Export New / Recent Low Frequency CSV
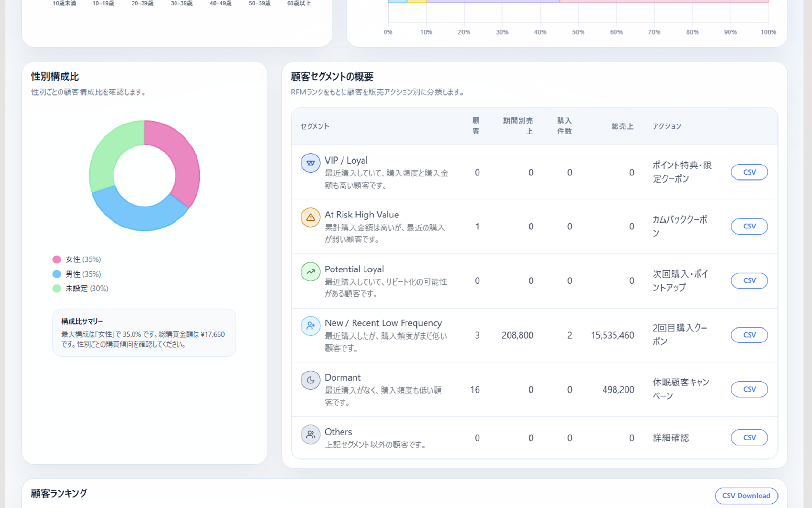 [x=749, y=335]
